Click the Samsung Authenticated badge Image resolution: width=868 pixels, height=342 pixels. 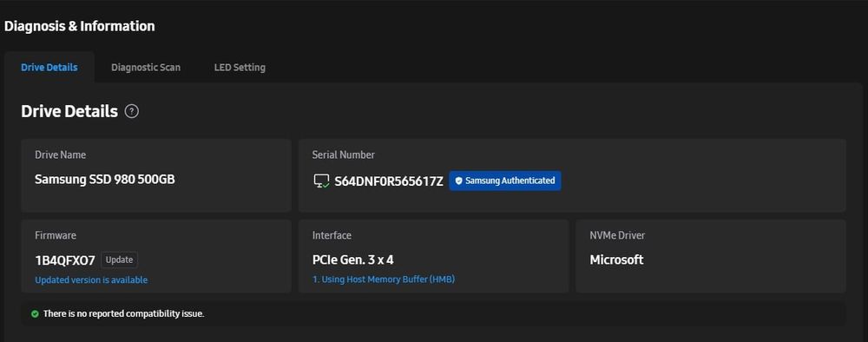[x=505, y=181]
